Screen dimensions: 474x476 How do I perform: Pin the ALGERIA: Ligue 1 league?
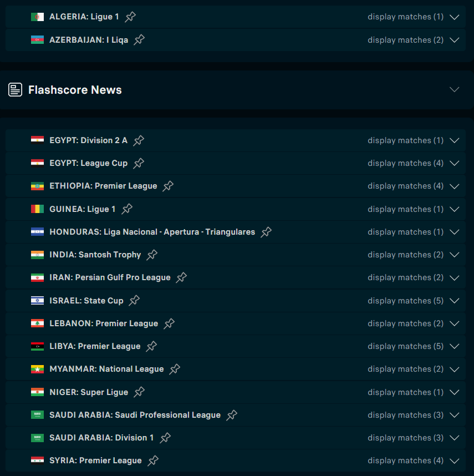pos(130,17)
